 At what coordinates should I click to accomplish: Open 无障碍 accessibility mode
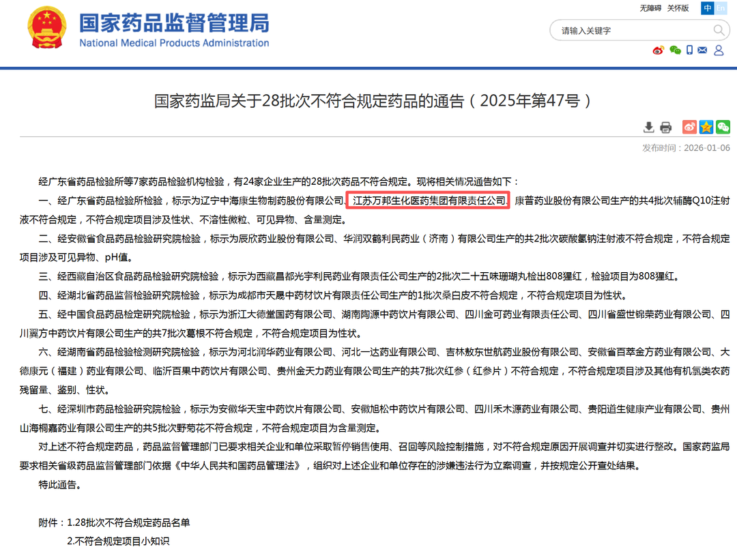click(x=650, y=8)
